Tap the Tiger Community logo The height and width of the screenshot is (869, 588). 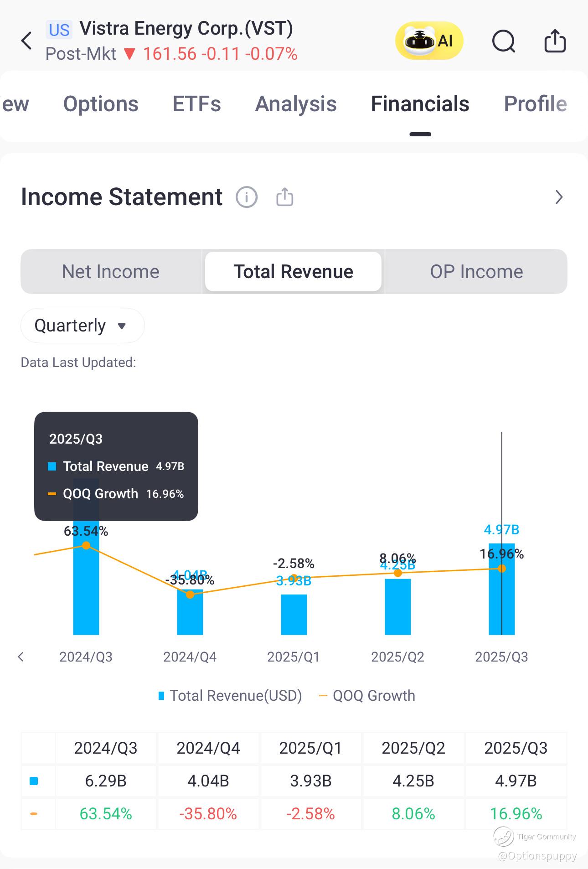504,837
